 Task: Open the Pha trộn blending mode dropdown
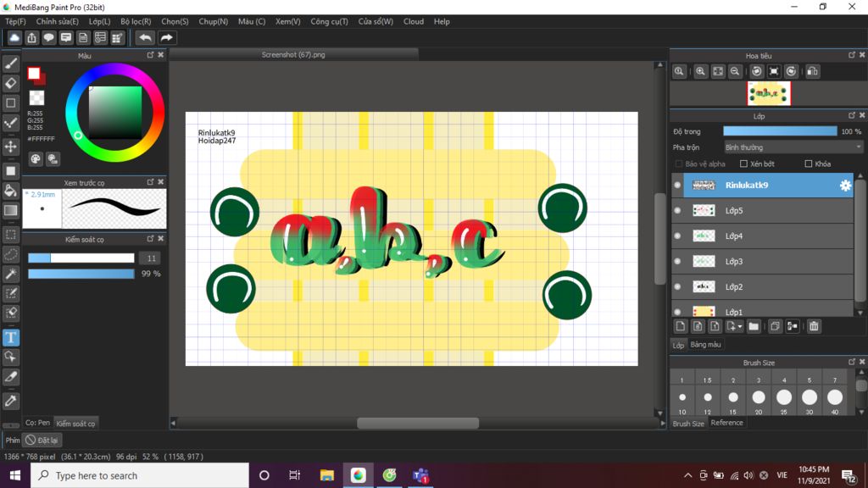tap(793, 147)
